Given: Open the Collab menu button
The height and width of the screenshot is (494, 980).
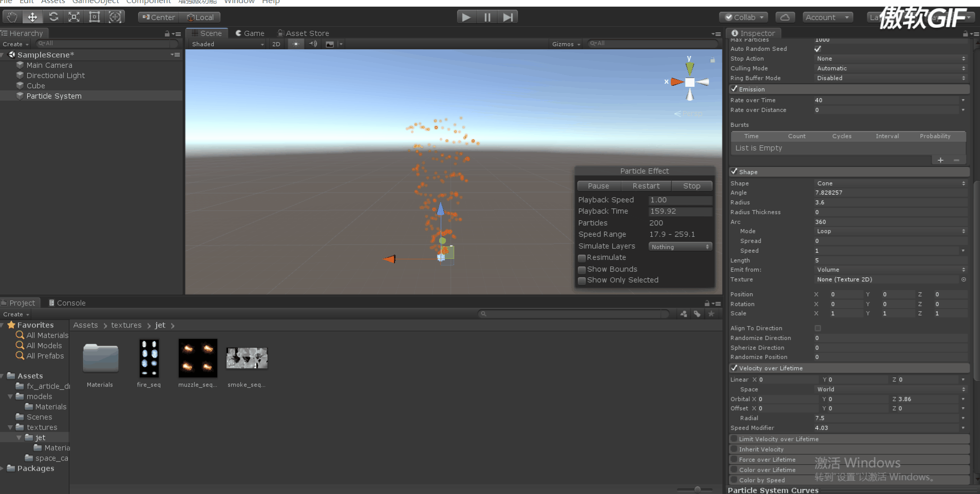Looking at the screenshot, I should pos(744,17).
